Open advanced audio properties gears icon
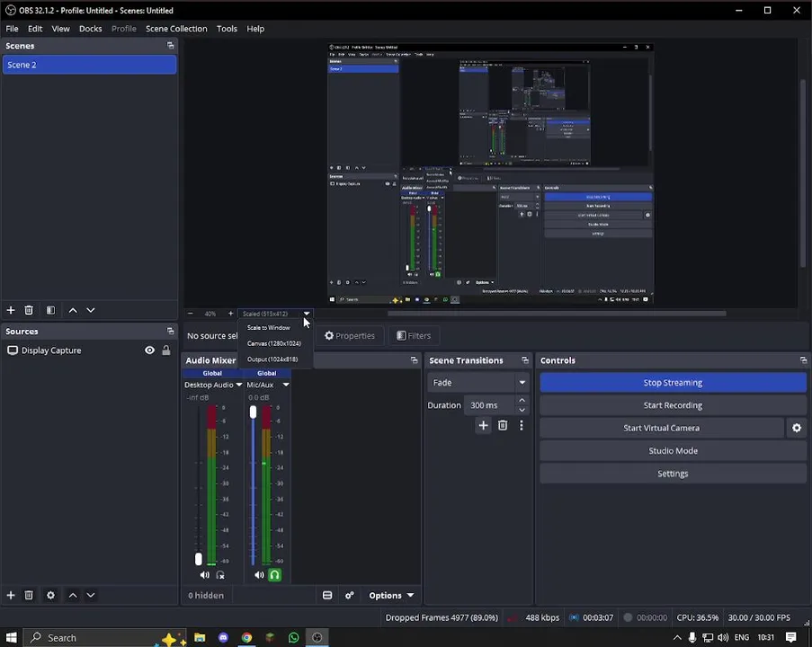This screenshot has height=647, width=812. tap(350, 595)
